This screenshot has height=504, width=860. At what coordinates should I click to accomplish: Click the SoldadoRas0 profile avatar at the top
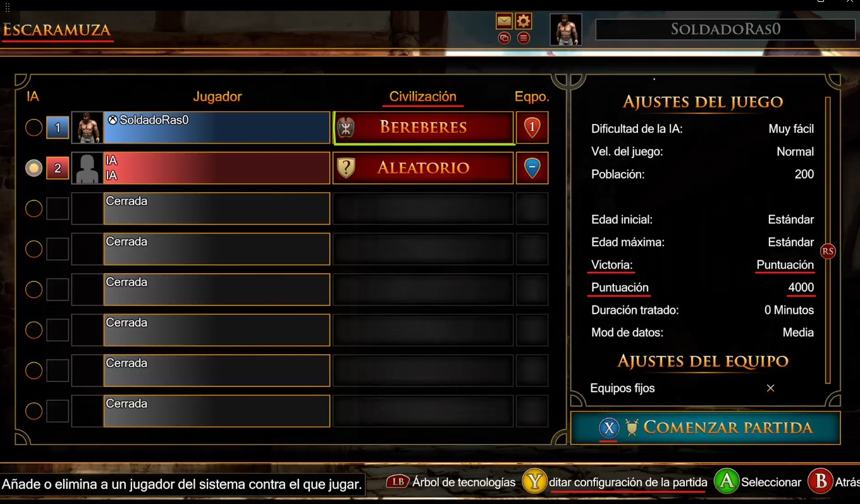[x=566, y=30]
